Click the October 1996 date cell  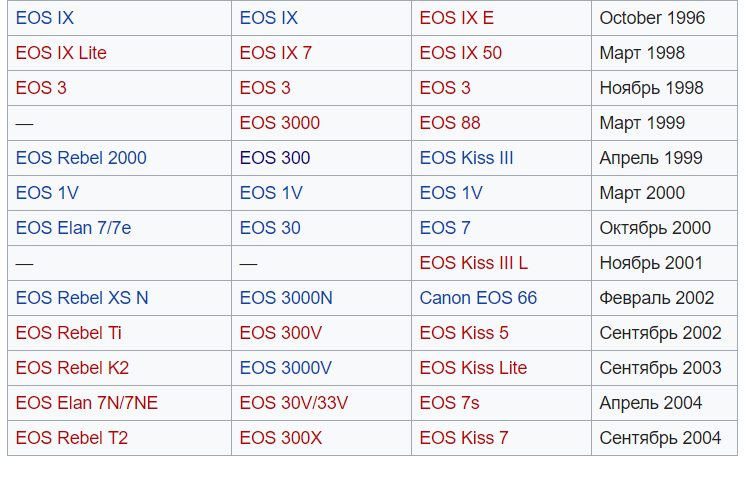pos(652,18)
